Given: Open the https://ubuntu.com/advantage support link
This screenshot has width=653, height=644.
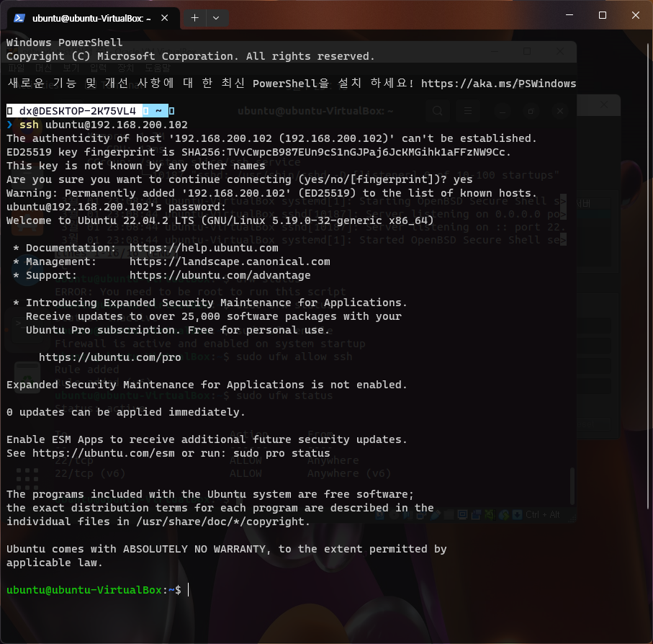Looking at the screenshot, I should [220, 275].
